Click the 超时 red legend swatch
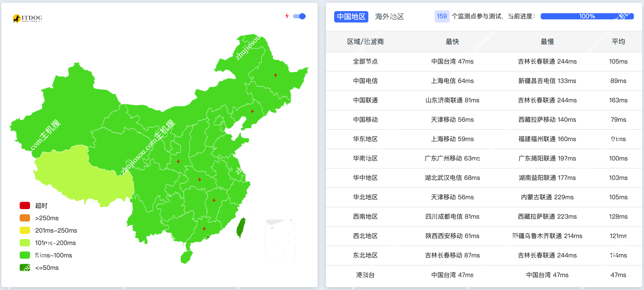 pos(25,205)
